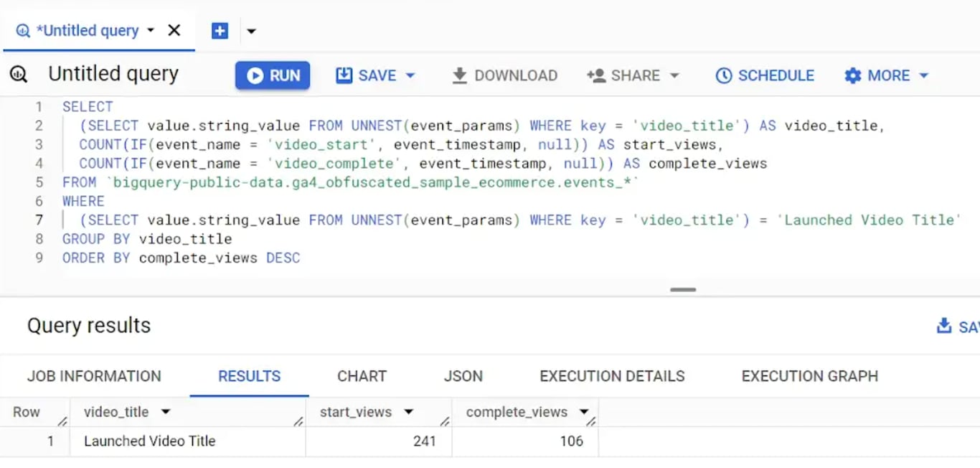Screen dimensions: 980x468
Task: Open the SAVE dropdown arrow
Action: 410,75
